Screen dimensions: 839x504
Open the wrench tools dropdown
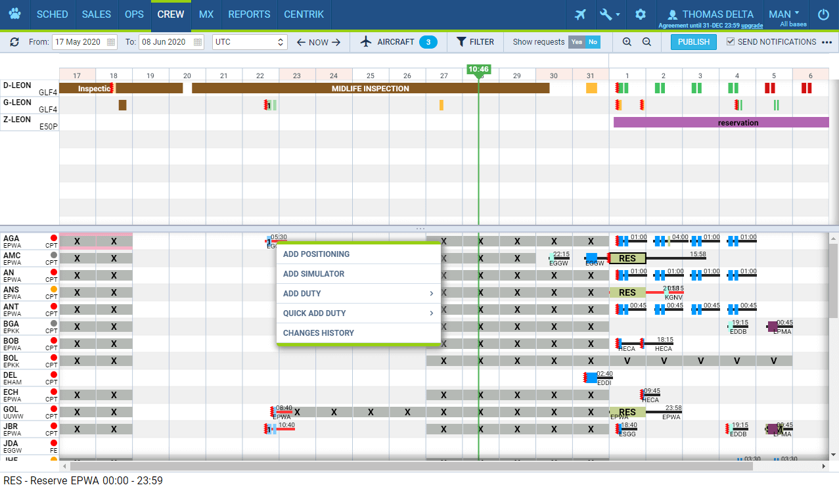pyautogui.click(x=610, y=14)
